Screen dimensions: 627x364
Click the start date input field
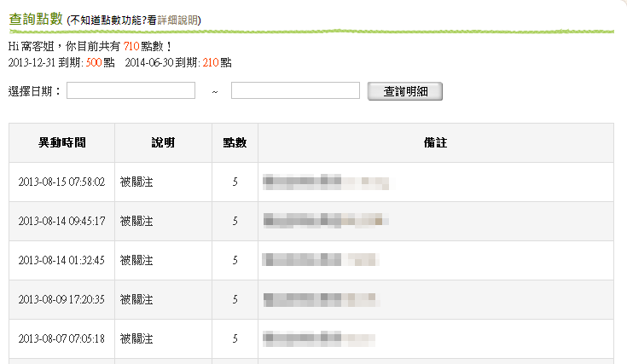[131, 91]
